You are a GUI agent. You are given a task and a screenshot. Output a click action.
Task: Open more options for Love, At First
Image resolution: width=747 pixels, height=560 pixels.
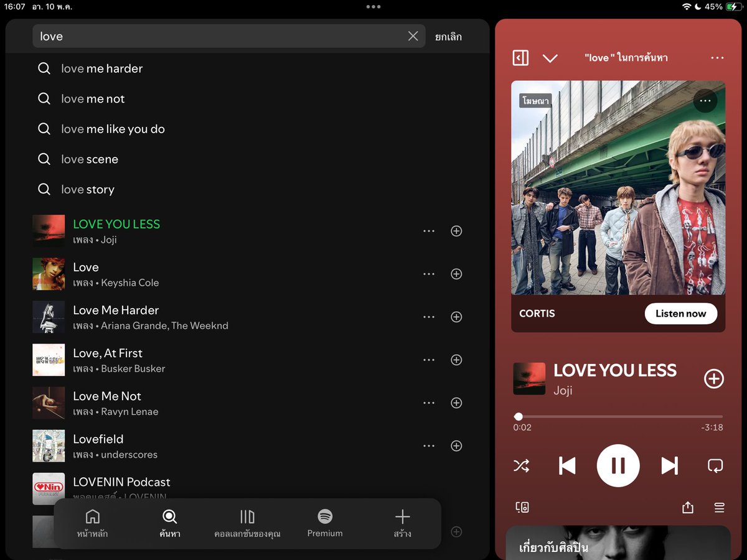pyautogui.click(x=429, y=360)
